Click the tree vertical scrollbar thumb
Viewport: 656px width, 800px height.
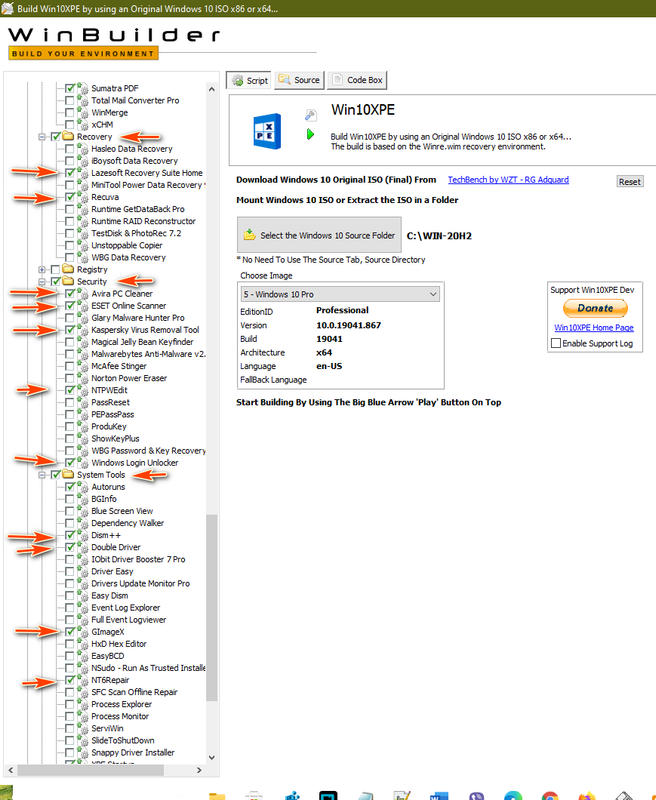coord(212,607)
